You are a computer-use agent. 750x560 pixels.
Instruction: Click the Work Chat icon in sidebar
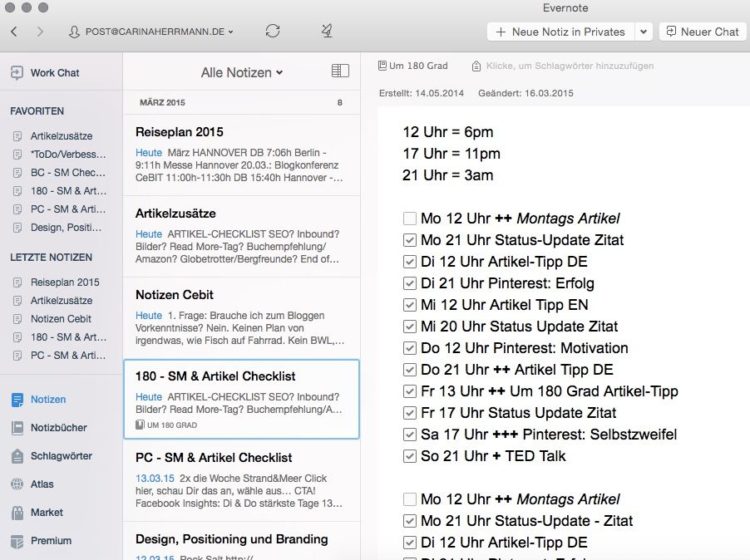click(17, 73)
